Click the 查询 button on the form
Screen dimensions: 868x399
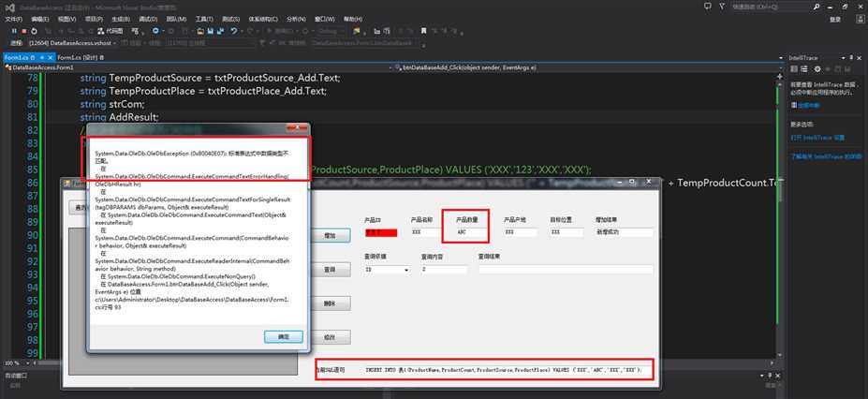pyautogui.click(x=330, y=270)
